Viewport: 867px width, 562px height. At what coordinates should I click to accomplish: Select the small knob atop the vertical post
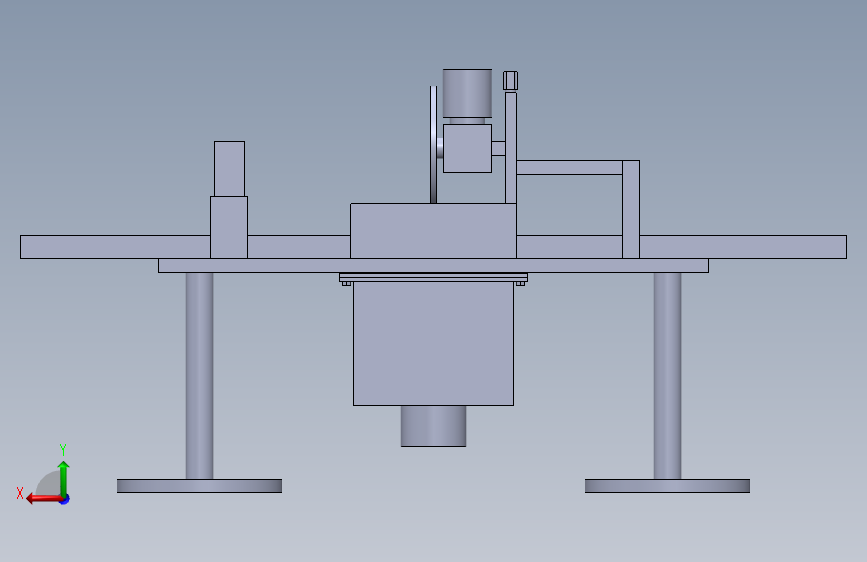[x=510, y=80]
